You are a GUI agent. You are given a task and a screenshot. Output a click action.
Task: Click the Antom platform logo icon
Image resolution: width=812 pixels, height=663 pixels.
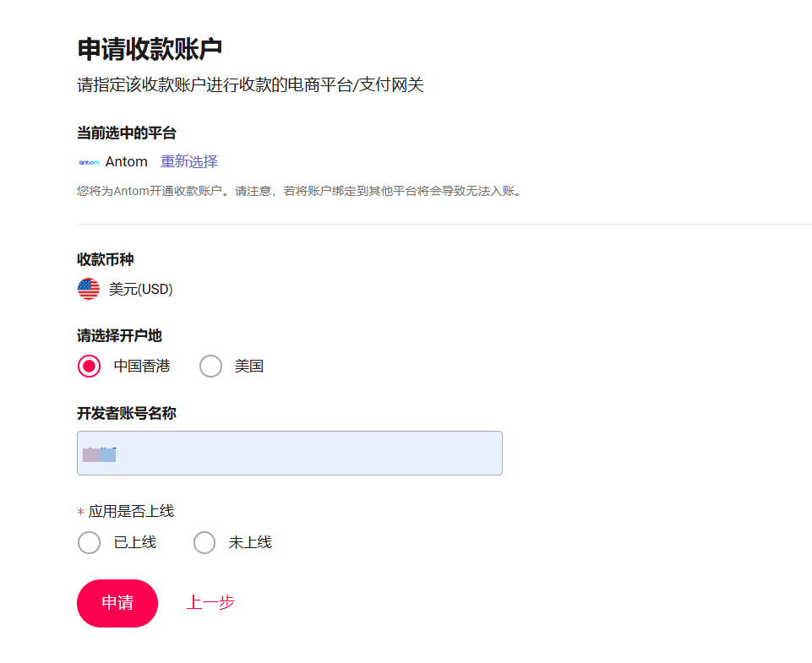[x=88, y=162]
